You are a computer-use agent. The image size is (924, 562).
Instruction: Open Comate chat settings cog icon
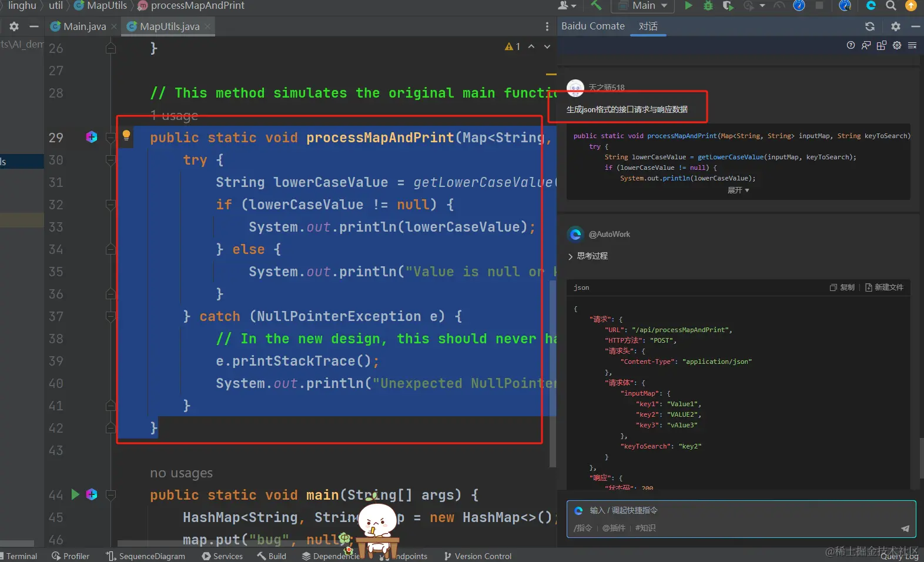(x=897, y=45)
